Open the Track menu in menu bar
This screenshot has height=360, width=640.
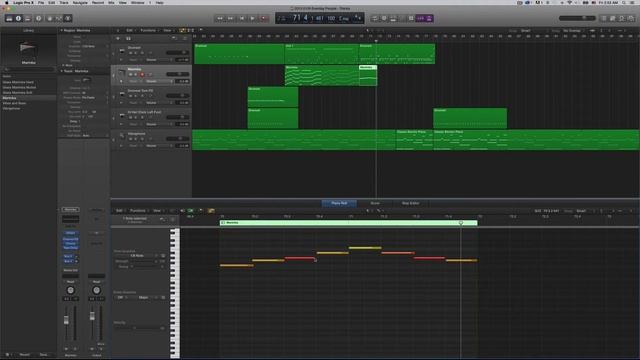pos(64,2)
